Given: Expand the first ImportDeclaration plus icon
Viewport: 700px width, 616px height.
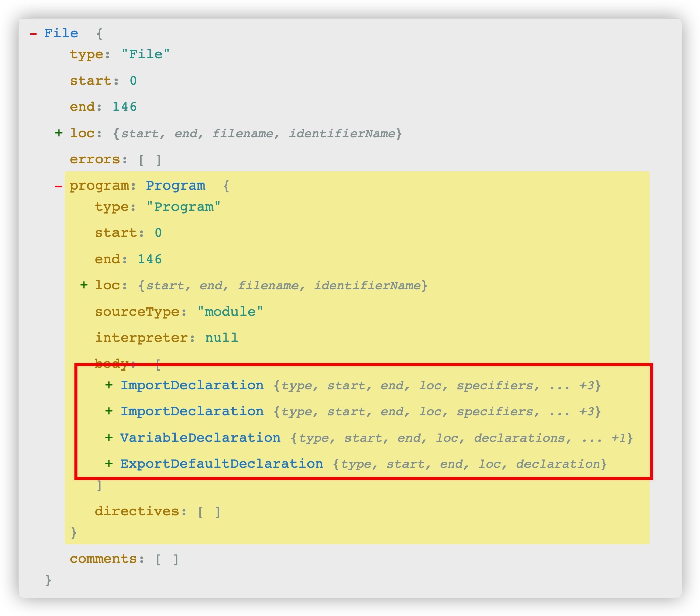Looking at the screenshot, I should click(x=109, y=385).
